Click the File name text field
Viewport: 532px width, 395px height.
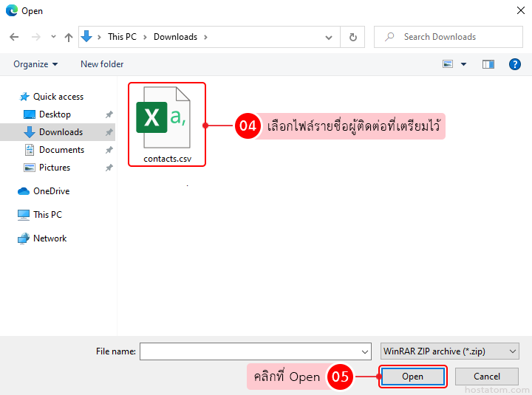(x=250, y=351)
